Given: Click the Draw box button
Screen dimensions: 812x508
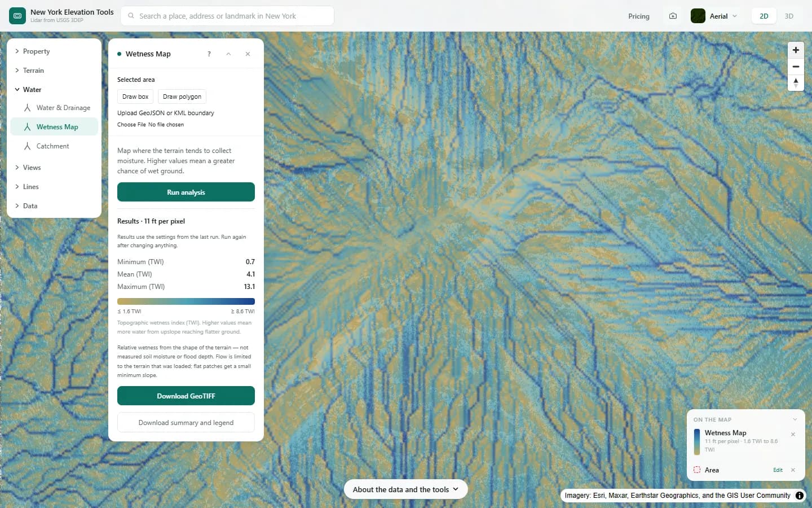Looking at the screenshot, I should coord(135,97).
